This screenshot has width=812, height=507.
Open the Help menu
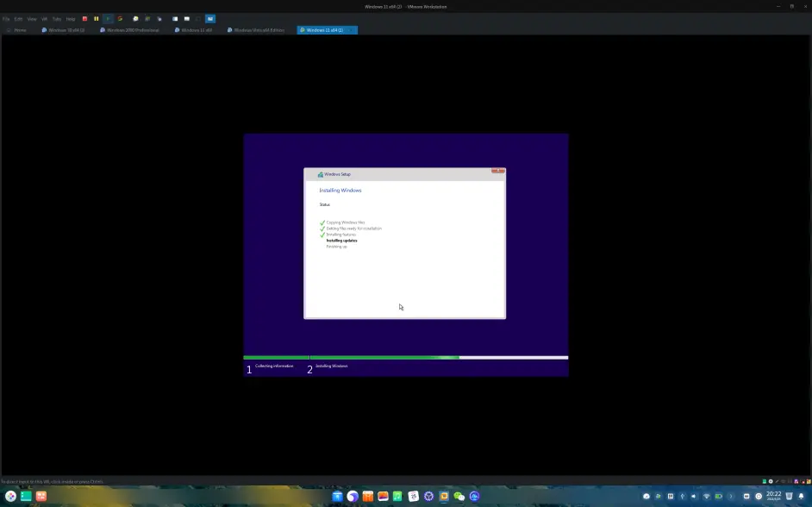(71, 19)
